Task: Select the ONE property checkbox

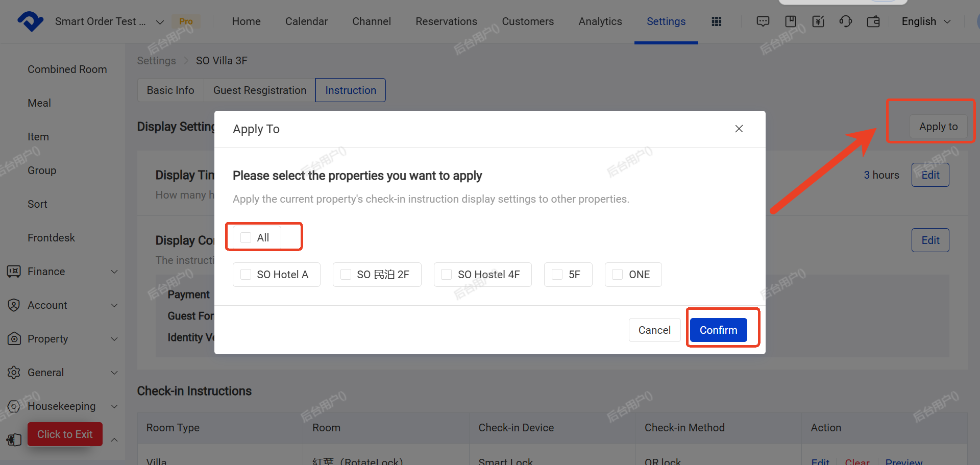Action: 618,275
